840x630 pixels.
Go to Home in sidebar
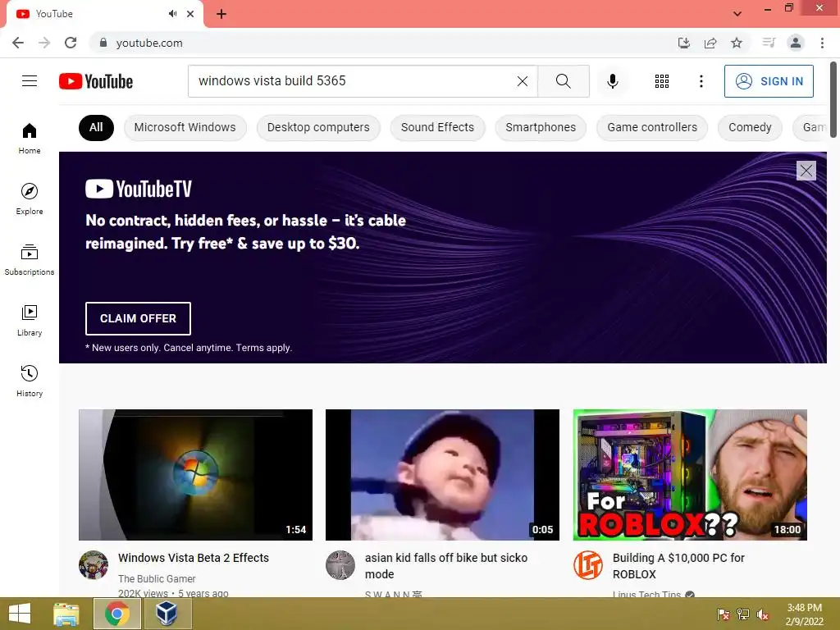tap(30, 138)
